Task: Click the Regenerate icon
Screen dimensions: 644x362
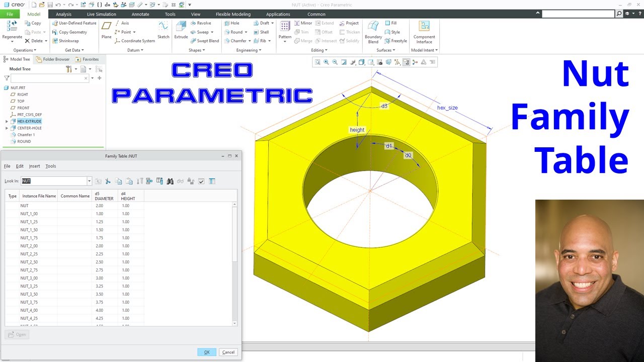Action: (12, 27)
